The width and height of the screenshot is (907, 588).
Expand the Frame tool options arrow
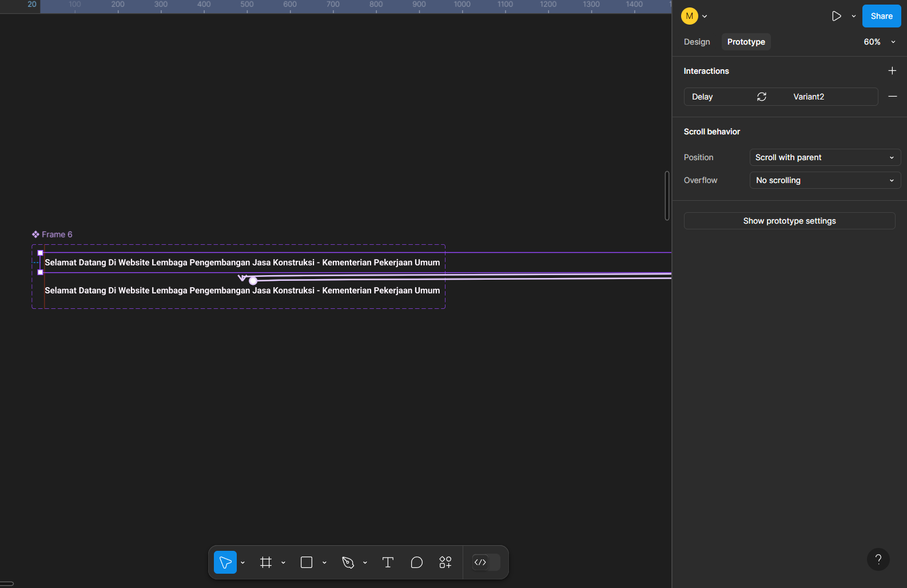pyautogui.click(x=283, y=563)
